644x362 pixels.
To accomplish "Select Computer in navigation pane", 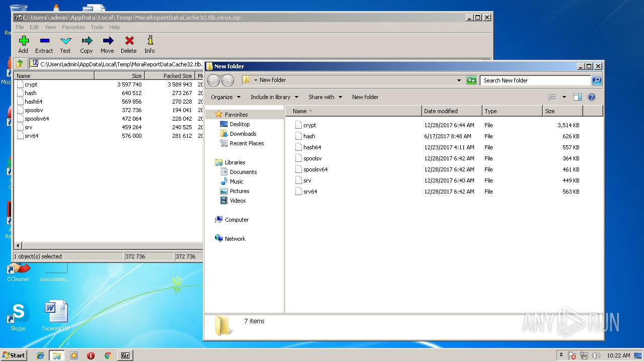I will click(x=236, y=220).
